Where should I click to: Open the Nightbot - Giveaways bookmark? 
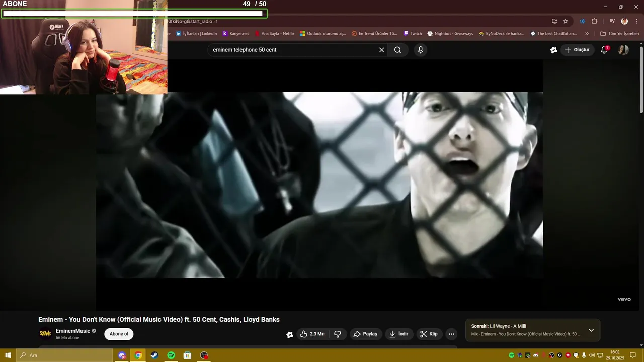(450, 34)
